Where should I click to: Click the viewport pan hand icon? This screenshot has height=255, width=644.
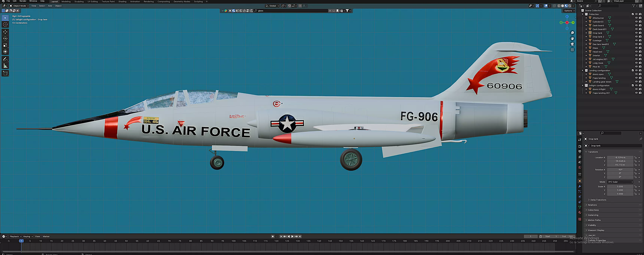[572, 39]
